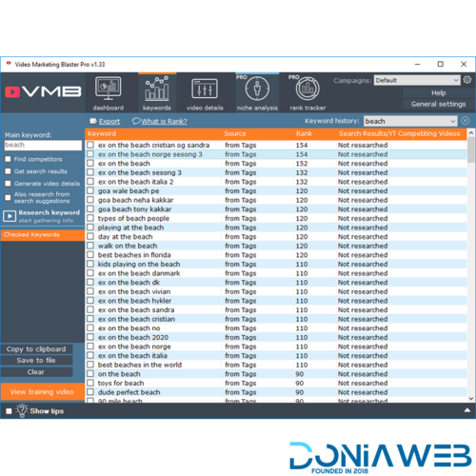Click rank value 152 for 'ex on the beach'

pos(302,164)
